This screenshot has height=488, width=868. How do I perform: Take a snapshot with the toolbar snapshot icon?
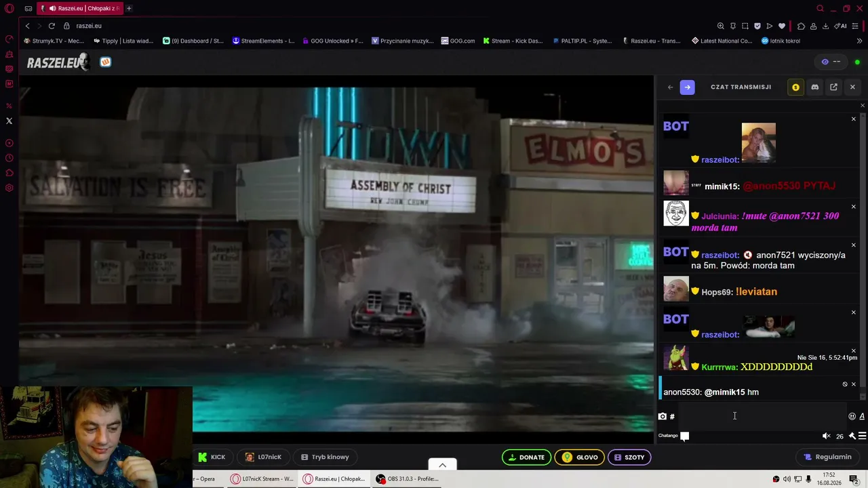[x=745, y=26]
